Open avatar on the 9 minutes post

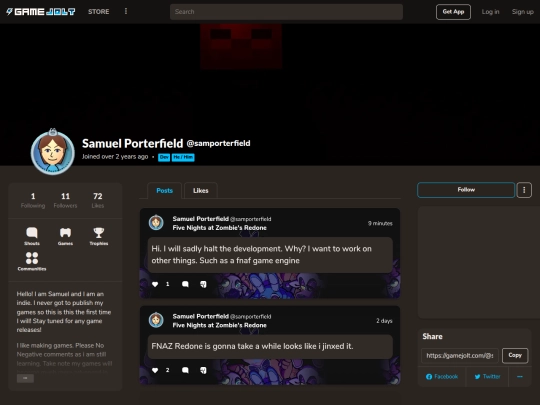pyautogui.click(x=156, y=222)
